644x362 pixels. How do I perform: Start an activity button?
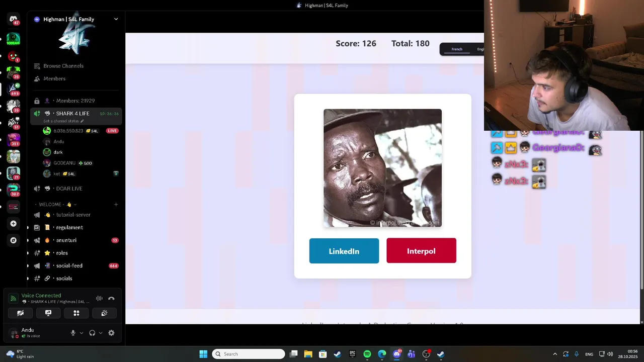[x=76, y=313]
